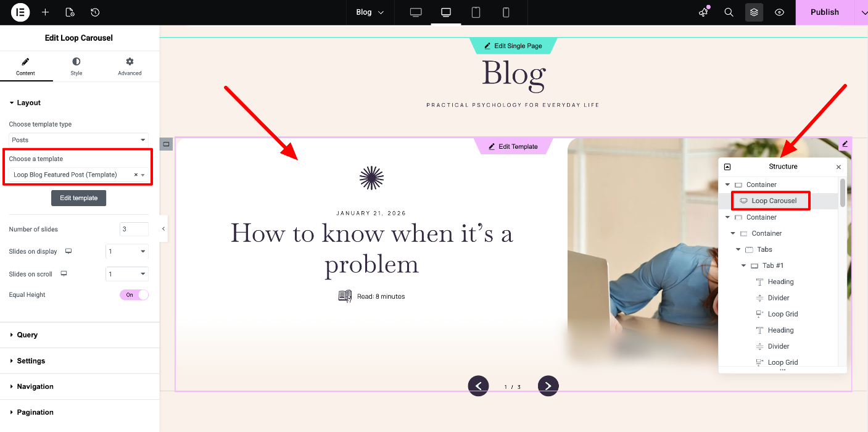Viewport: 868px width, 432px height.
Task: Switch to the Advanced tab
Action: (x=130, y=67)
